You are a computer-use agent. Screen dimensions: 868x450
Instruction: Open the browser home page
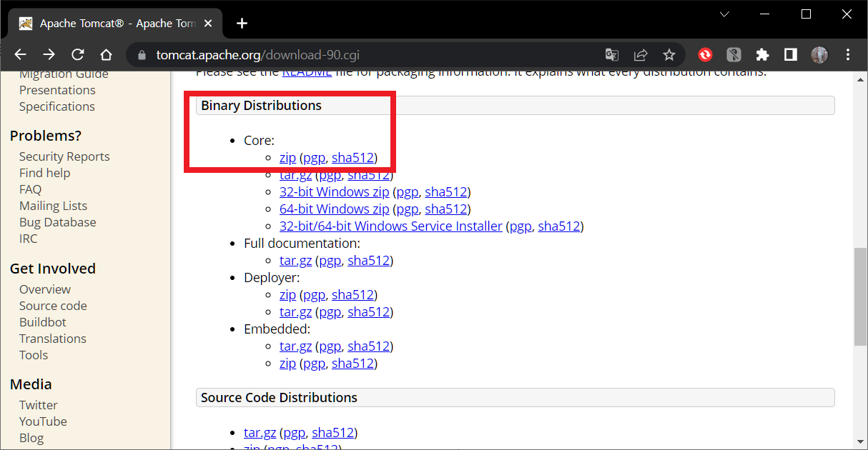pos(106,54)
